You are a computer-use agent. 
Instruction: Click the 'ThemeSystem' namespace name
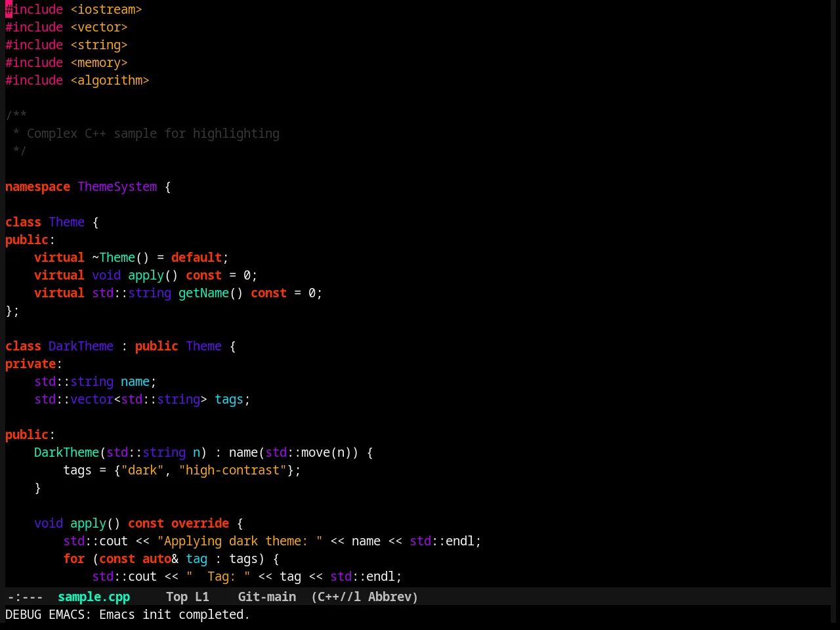coord(117,186)
